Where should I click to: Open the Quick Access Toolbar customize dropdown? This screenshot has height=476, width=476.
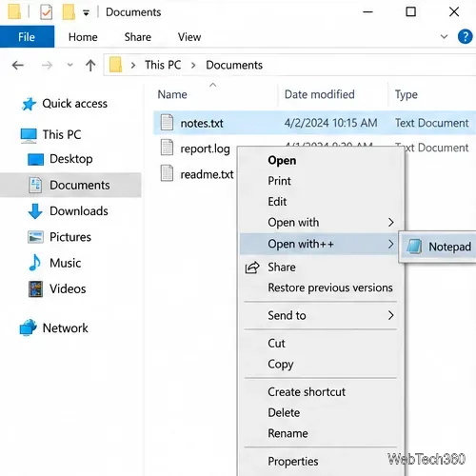coord(86,13)
